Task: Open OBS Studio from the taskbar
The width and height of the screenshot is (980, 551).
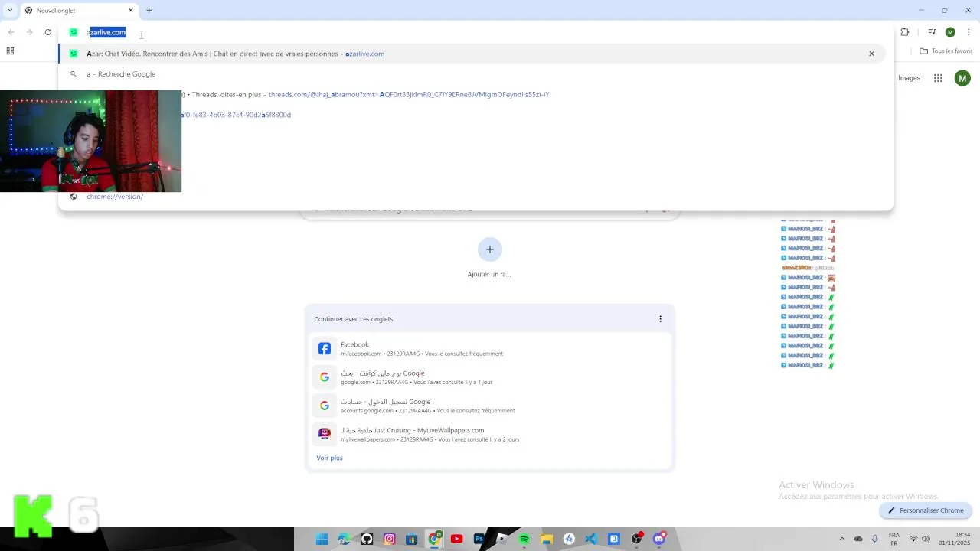Action: pos(636,539)
